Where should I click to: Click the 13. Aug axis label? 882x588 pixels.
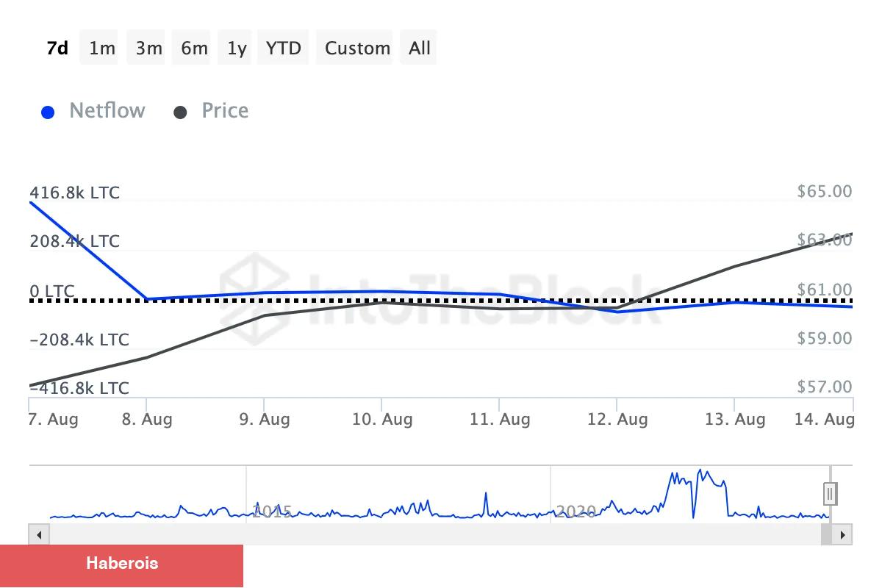pos(735,420)
